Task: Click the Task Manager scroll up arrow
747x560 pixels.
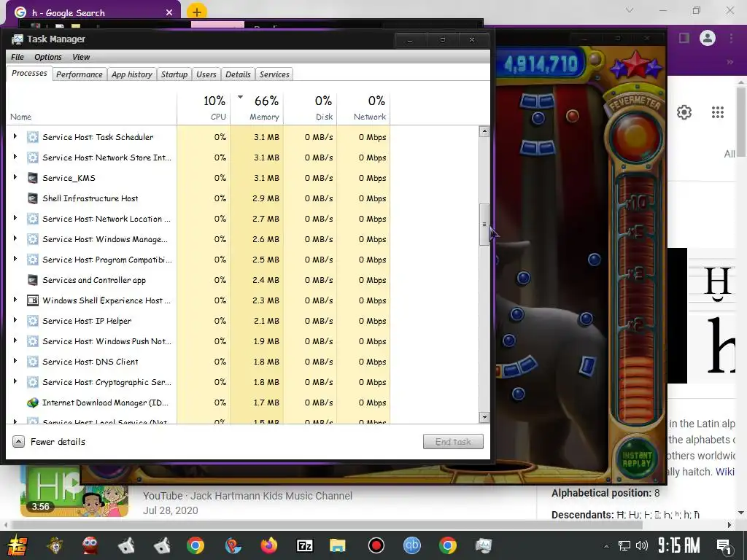Action: 484,131
